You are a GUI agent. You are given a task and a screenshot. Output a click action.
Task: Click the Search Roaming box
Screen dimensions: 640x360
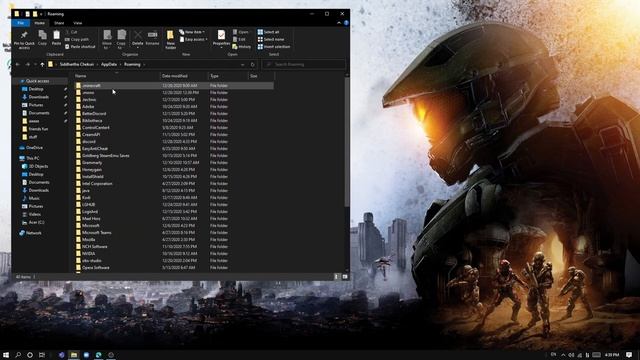[304, 64]
